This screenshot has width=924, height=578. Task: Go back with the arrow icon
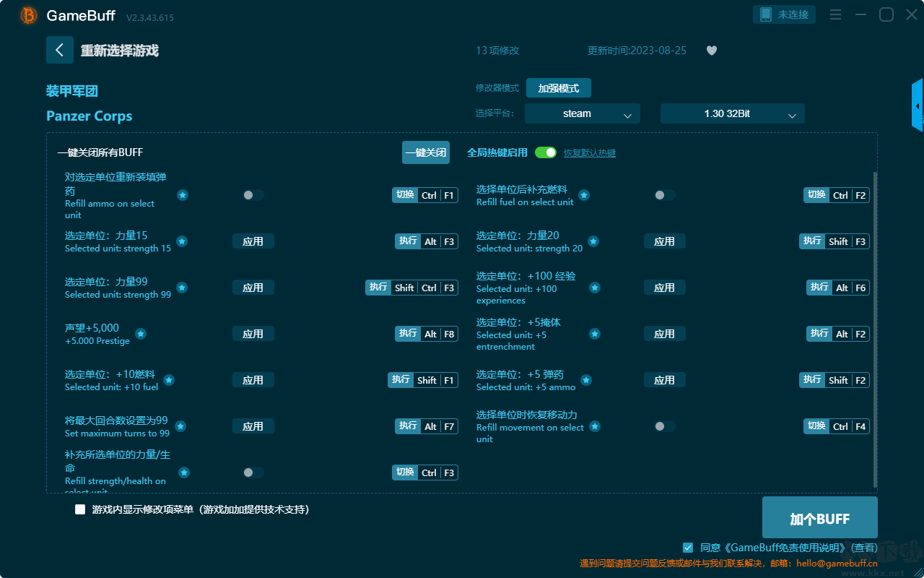click(x=60, y=50)
